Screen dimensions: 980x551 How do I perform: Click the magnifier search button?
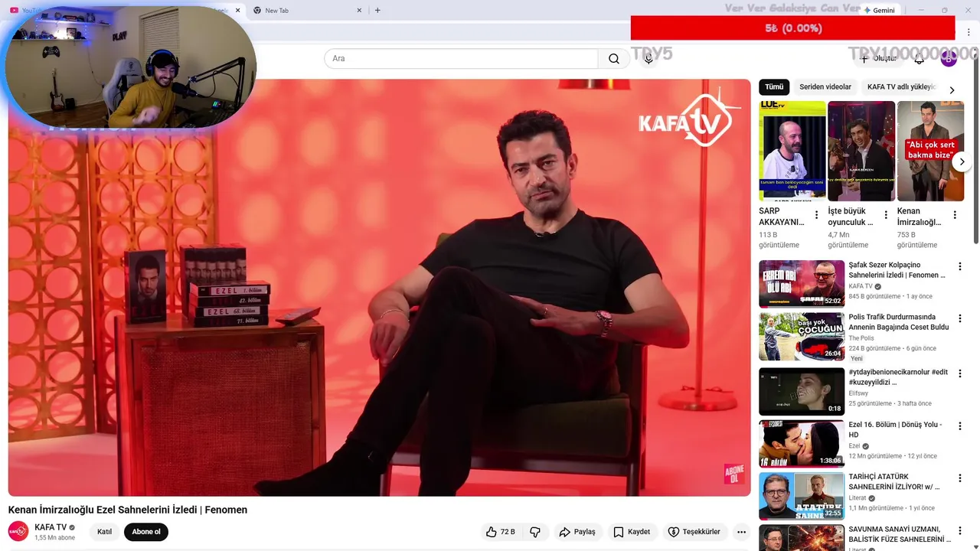614,59
